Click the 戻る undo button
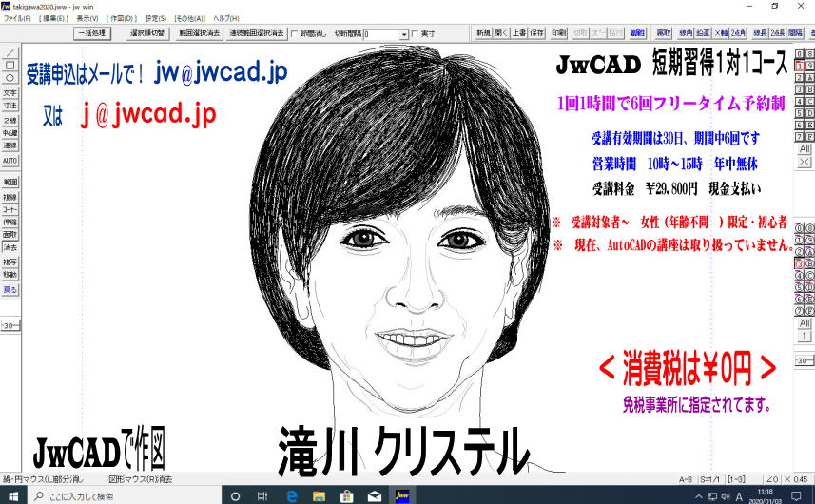 (x=10, y=290)
